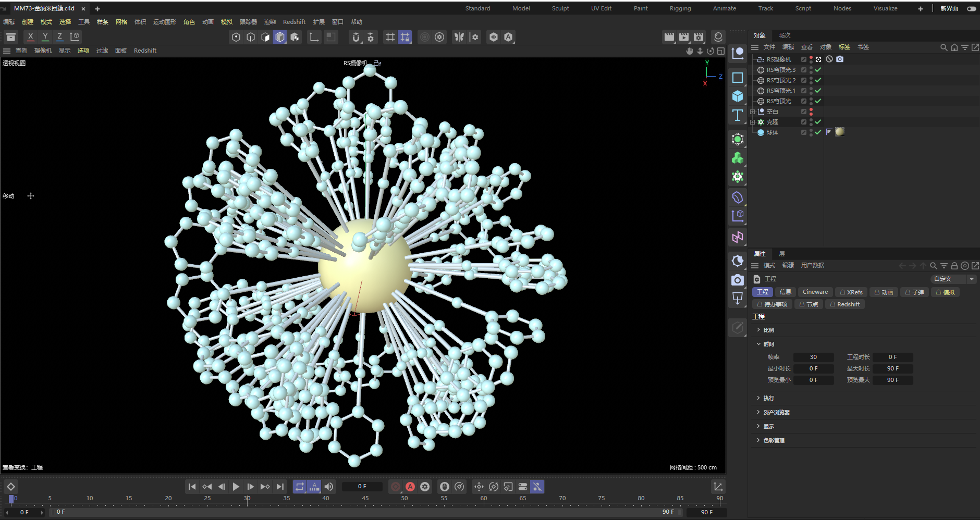This screenshot has width=980, height=520.
Task: Enable the X axis lock icon
Action: click(31, 37)
